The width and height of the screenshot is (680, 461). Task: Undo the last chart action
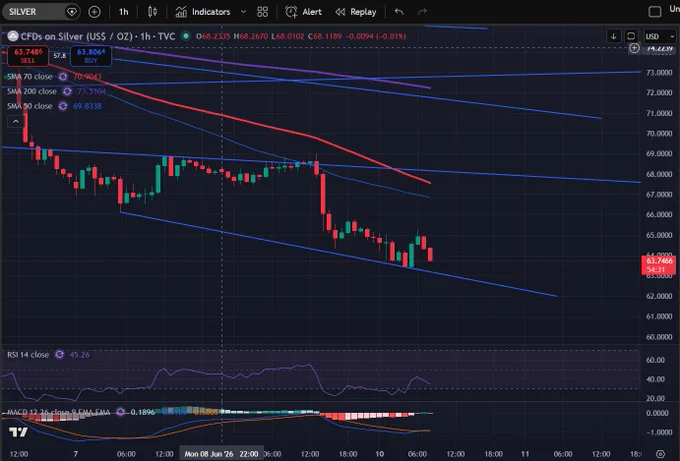[x=399, y=12]
